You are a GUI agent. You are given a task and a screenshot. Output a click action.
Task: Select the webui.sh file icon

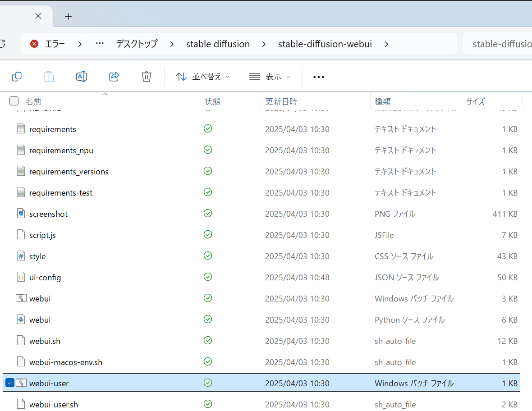(x=21, y=340)
